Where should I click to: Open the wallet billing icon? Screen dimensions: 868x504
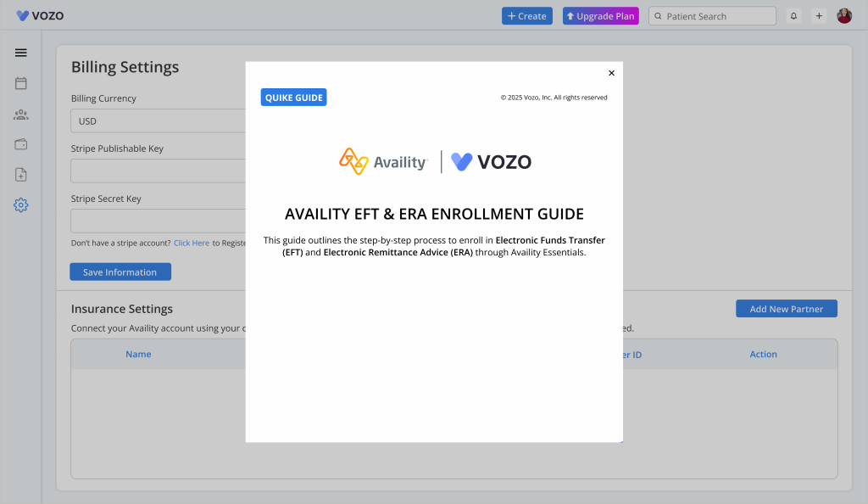coord(21,144)
